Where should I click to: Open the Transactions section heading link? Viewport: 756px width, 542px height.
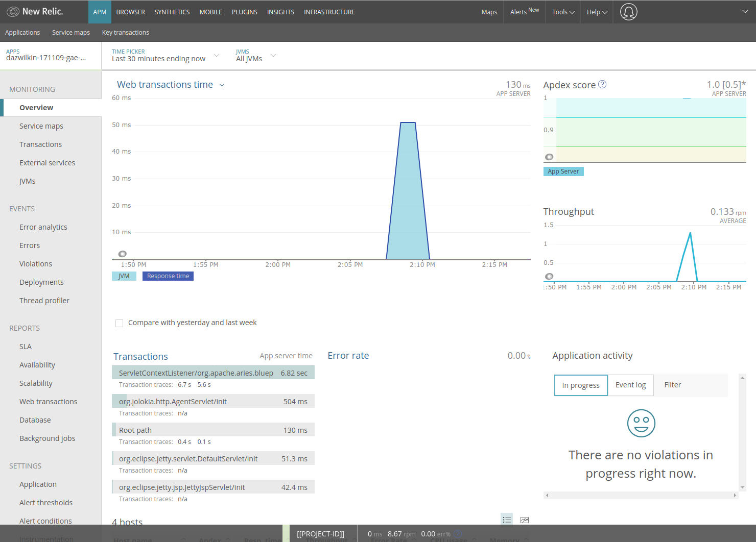tap(140, 356)
